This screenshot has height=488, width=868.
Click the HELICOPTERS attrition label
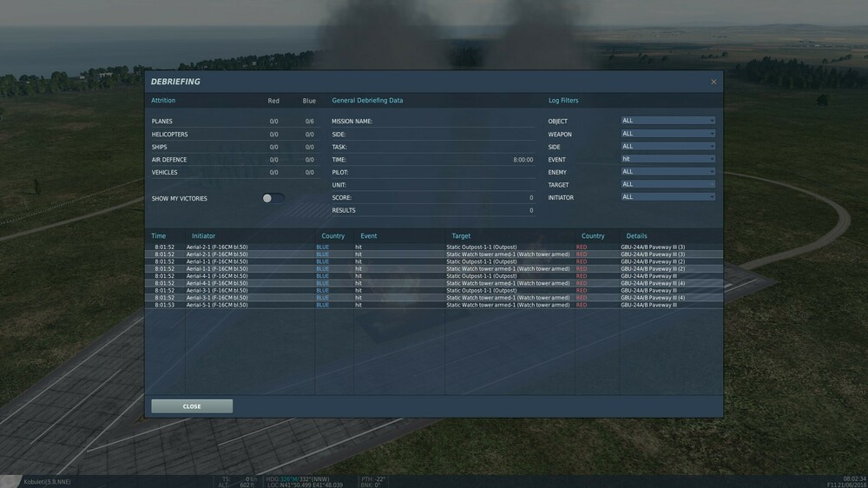click(x=169, y=135)
